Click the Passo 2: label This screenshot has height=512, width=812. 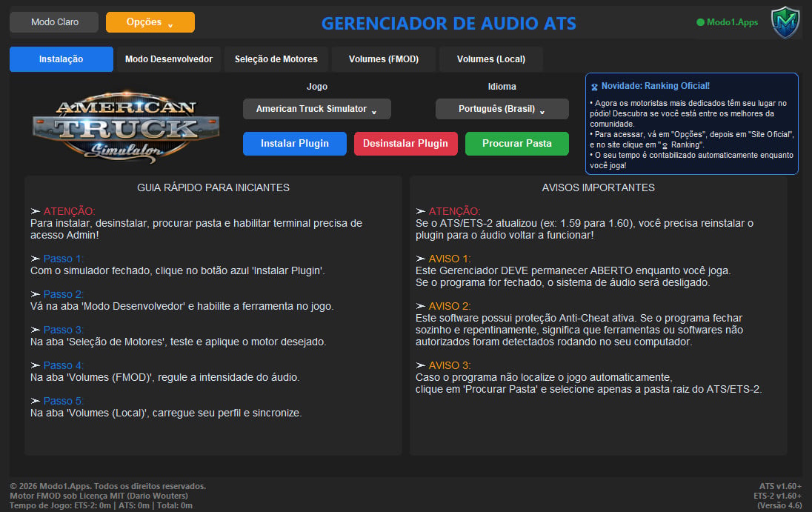click(x=63, y=295)
